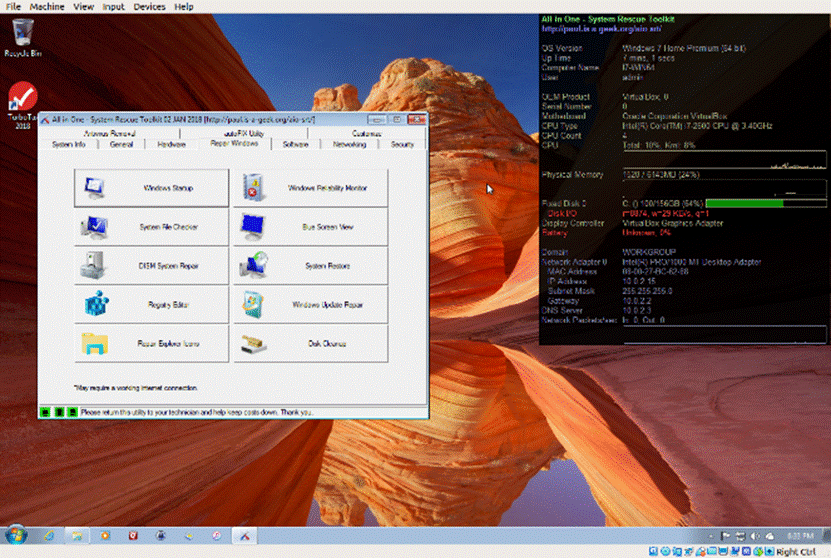Switch to autoFIX Utility tab
The image size is (831, 558).
click(x=244, y=134)
